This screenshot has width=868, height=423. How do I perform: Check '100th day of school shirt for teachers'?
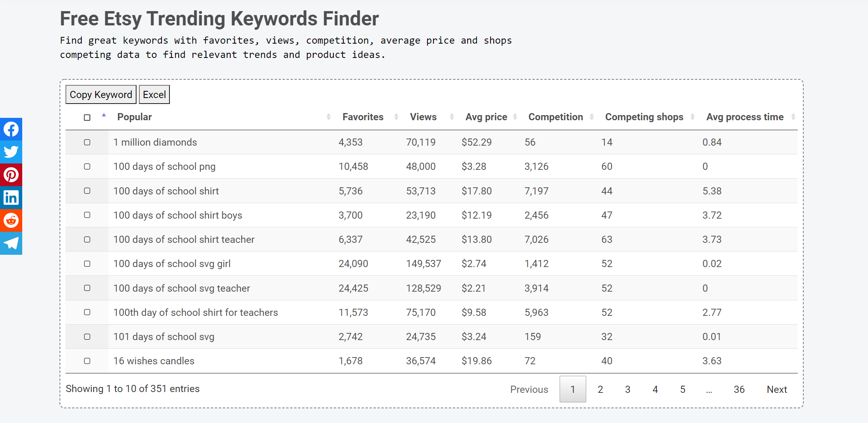[87, 312]
